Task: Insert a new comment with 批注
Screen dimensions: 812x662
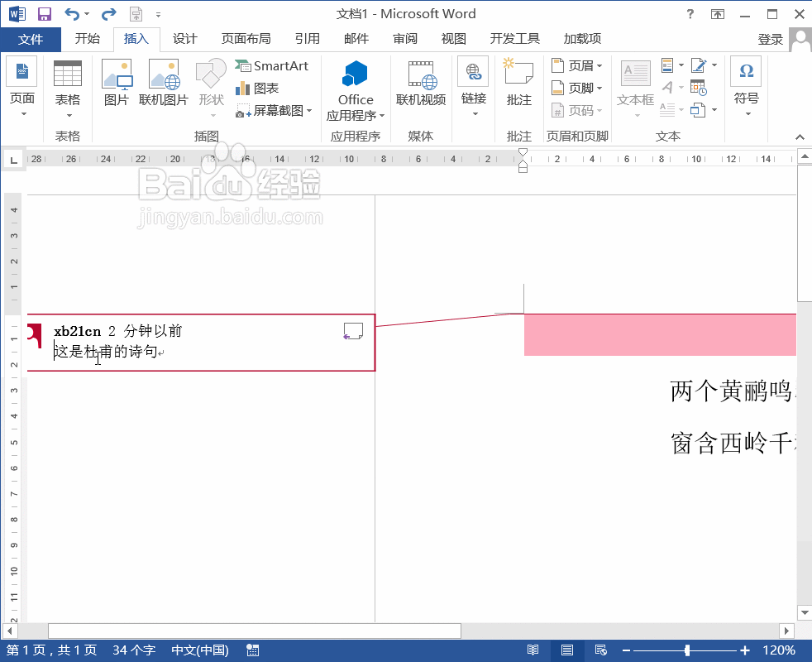Action: (518, 83)
